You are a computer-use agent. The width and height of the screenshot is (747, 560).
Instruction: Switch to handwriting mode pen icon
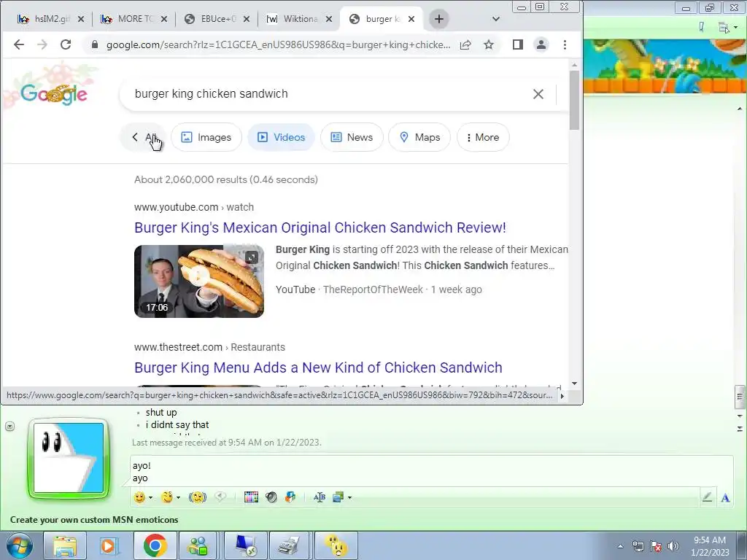tap(707, 497)
